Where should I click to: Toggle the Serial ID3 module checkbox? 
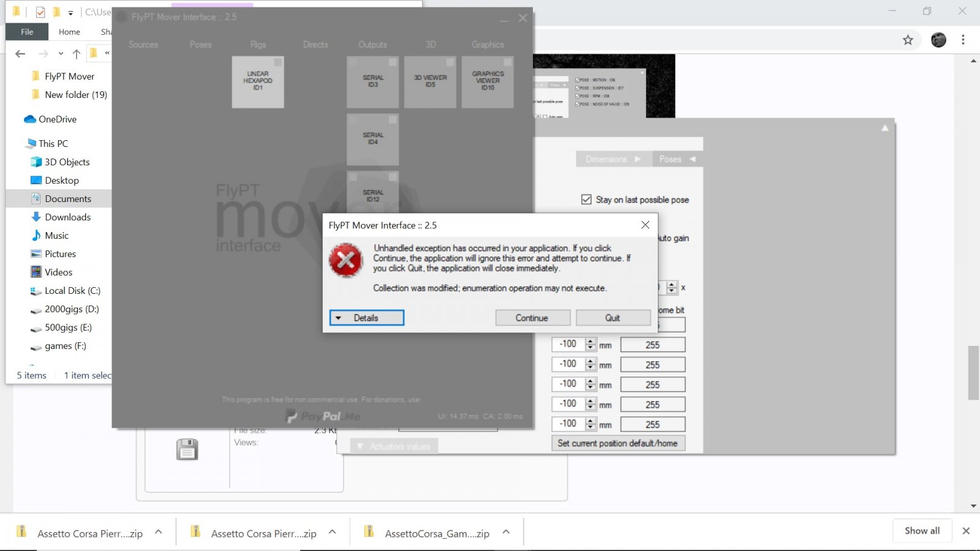point(393,62)
